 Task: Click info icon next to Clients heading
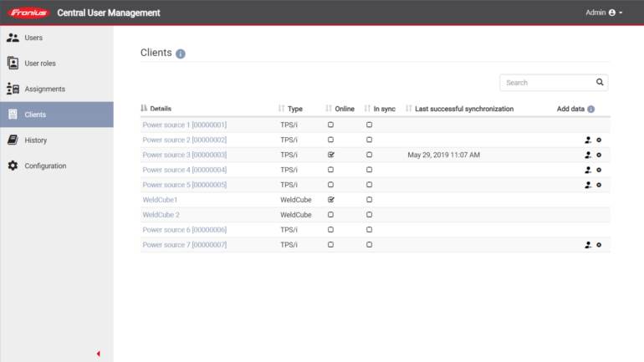point(181,54)
